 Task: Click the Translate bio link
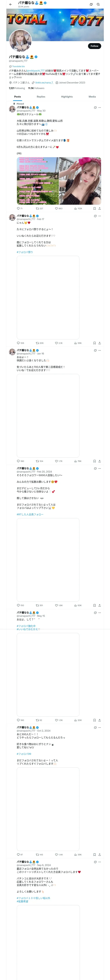[18, 66]
